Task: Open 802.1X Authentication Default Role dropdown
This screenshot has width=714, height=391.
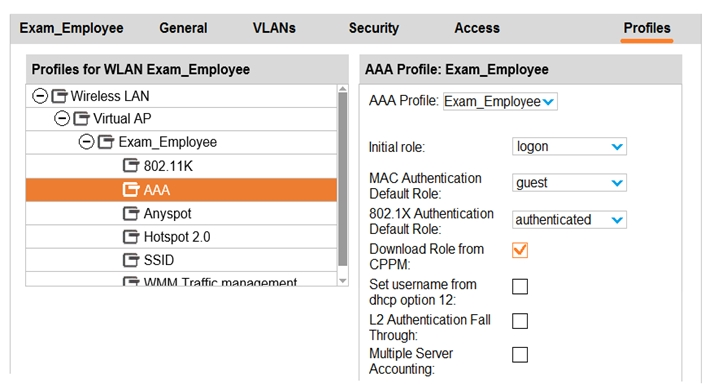Action: click(x=569, y=220)
